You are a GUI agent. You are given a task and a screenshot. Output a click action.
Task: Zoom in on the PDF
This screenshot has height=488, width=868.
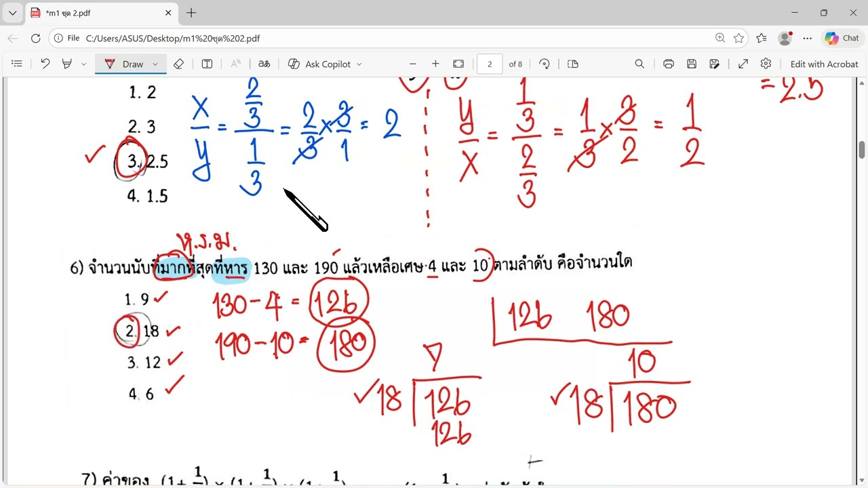pyautogui.click(x=435, y=64)
